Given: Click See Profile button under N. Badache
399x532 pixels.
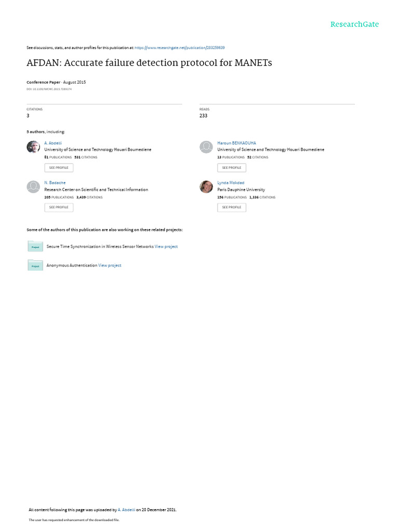Looking at the screenshot, I should tap(59, 207).
